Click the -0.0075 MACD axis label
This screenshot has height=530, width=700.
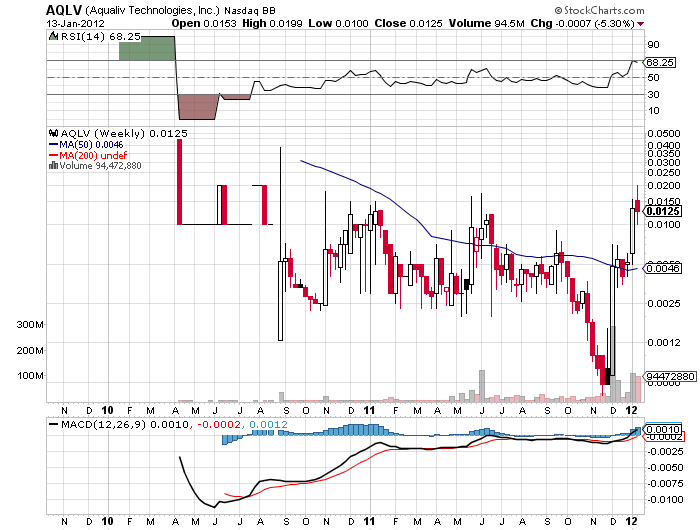[x=665, y=484]
